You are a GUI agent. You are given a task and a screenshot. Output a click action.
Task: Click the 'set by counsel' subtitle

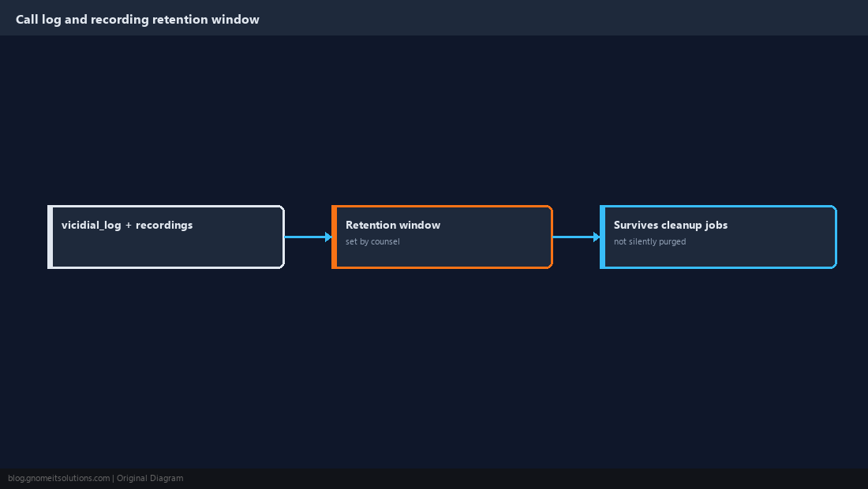click(372, 241)
